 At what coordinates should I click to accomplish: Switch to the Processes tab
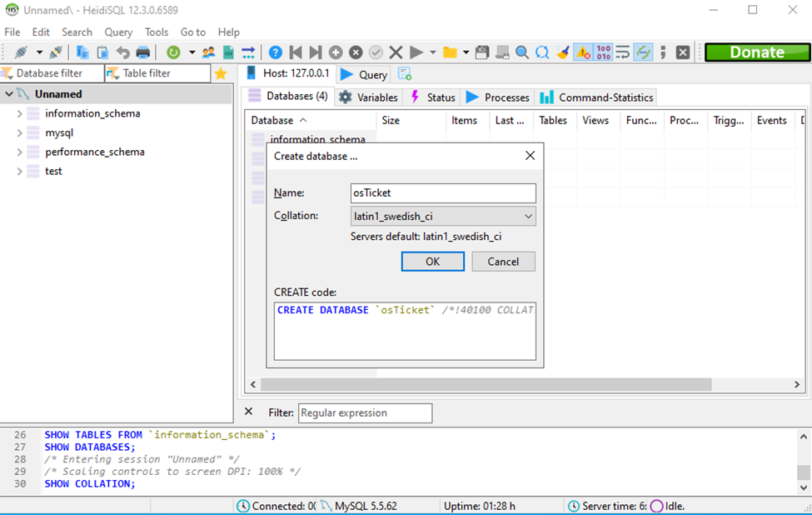pyautogui.click(x=497, y=97)
